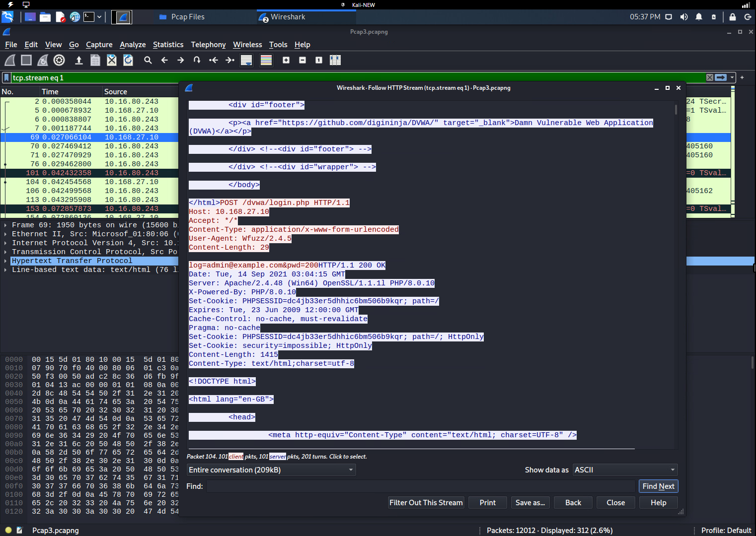
Task: Open capture file properties icon in status bar
Action: [x=19, y=530]
